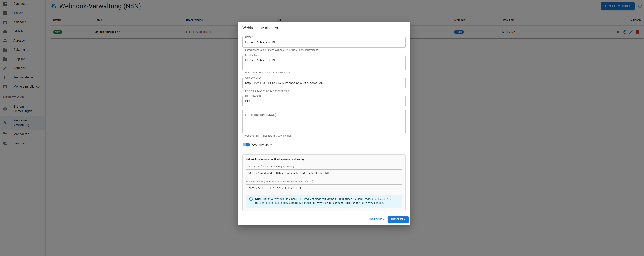Screen dimensions: 644x256
Task: Open webhook history via the clock icon
Action: click(x=624, y=32)
